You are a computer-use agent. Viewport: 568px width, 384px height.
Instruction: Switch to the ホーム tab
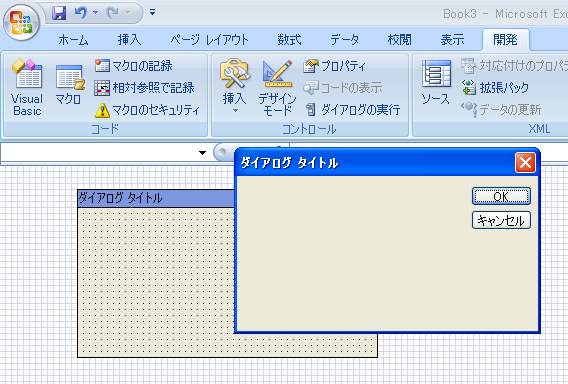[73, 39]
